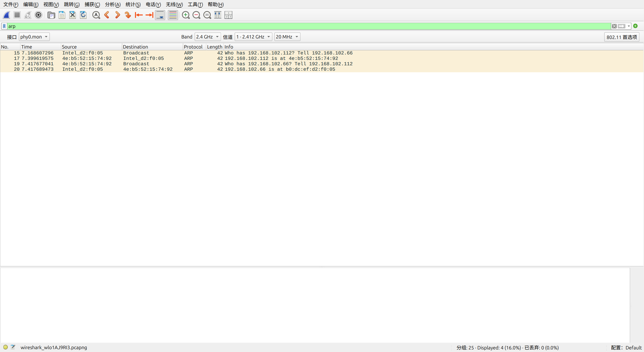Open the 跳转(G) menu
The image size is (644, 352).
coord(72,4)
